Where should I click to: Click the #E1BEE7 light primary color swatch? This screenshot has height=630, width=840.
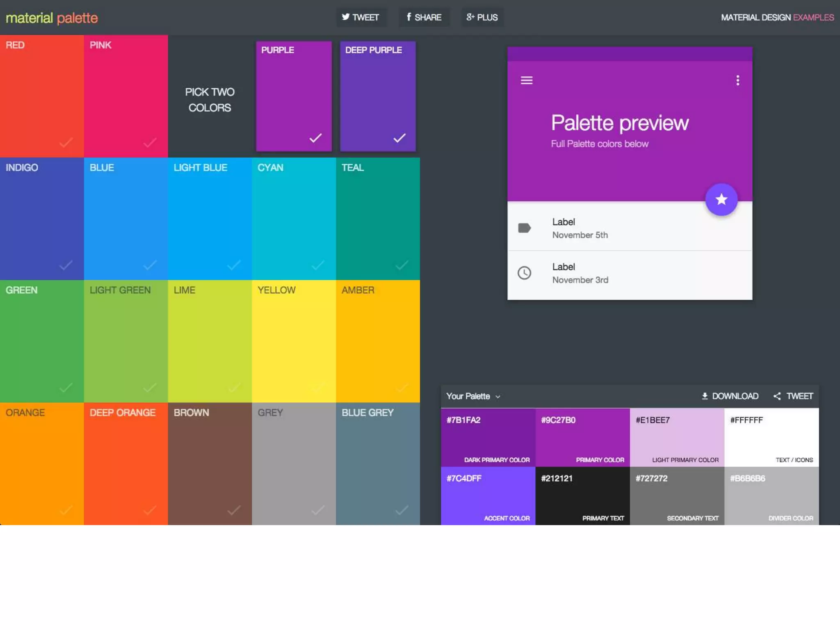tap(677, 437)
